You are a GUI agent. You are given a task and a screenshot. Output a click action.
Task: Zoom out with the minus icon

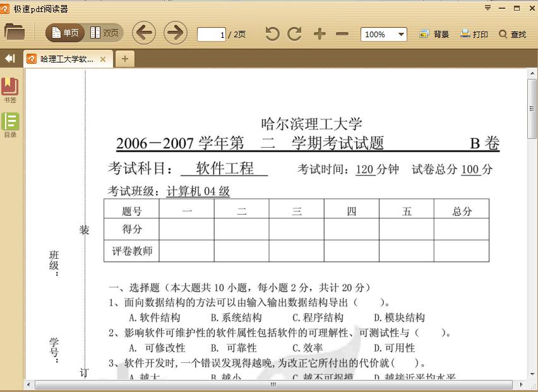click(x=342, y=34)
